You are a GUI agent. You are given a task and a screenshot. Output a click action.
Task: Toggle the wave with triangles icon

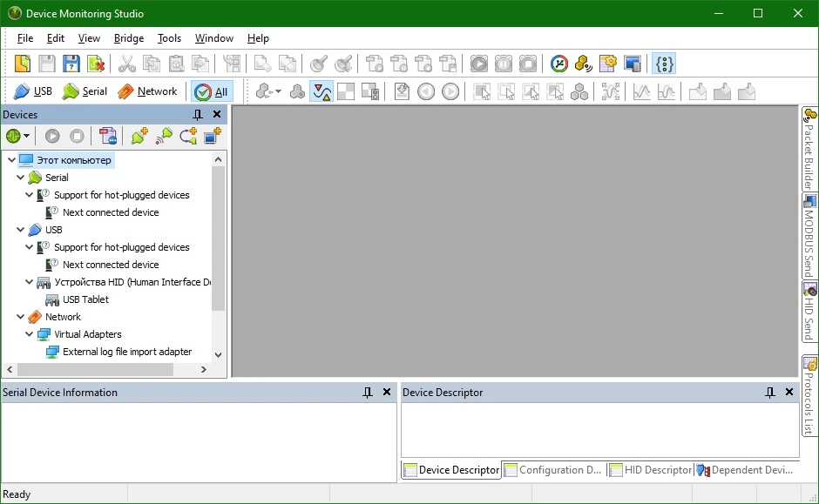[x=322, y=91]
